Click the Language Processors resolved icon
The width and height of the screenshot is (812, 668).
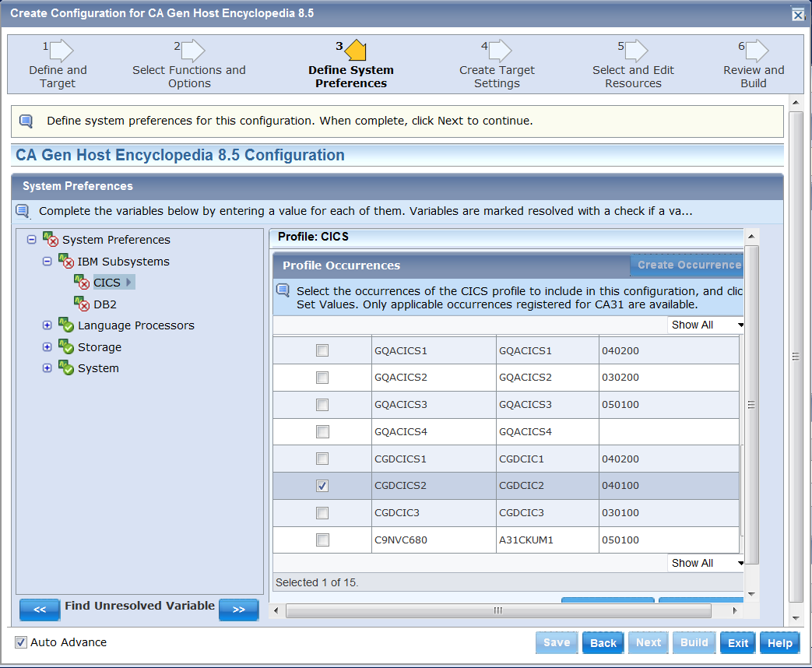click(66, 325)
